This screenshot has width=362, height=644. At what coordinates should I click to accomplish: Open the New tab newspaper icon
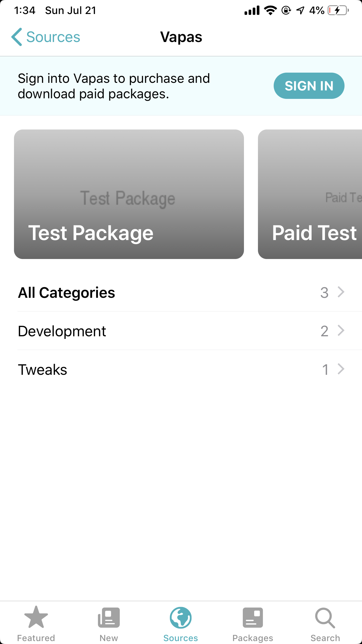pyautogui.click(x=109, y=617)
